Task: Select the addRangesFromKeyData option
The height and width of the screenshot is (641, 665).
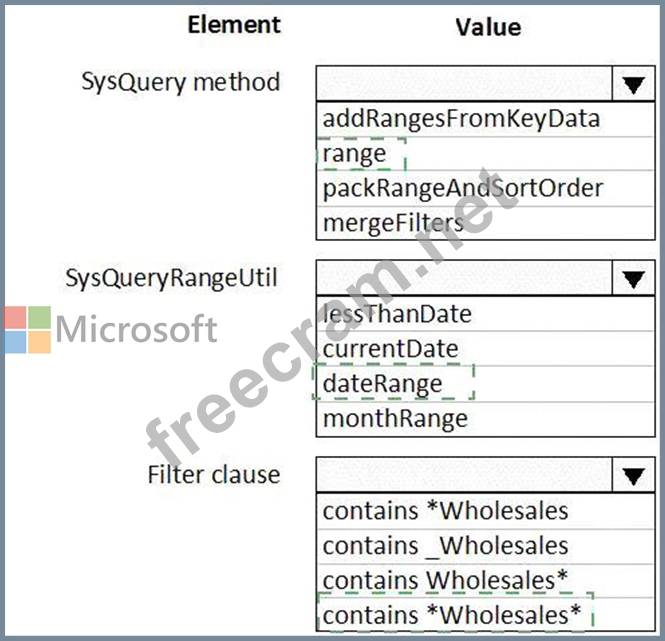Action: (461, 119)
